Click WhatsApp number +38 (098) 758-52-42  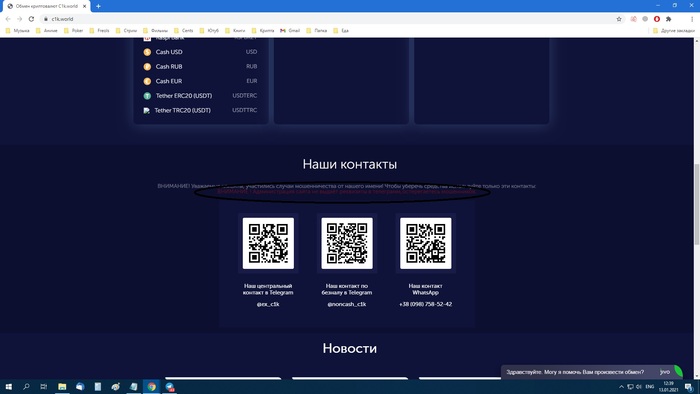point(425,304)
